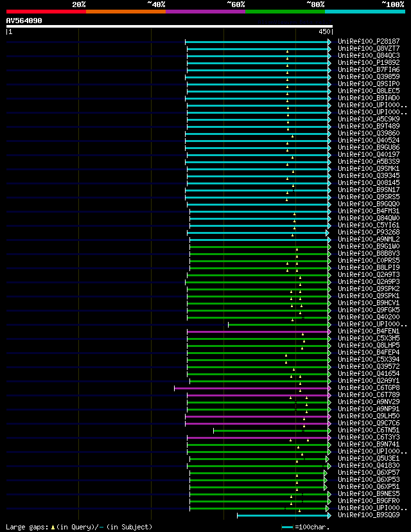Select the UniRef100_B7FIA6 label
The height and width of the screenshot is (532, 411).
(369, 70)
